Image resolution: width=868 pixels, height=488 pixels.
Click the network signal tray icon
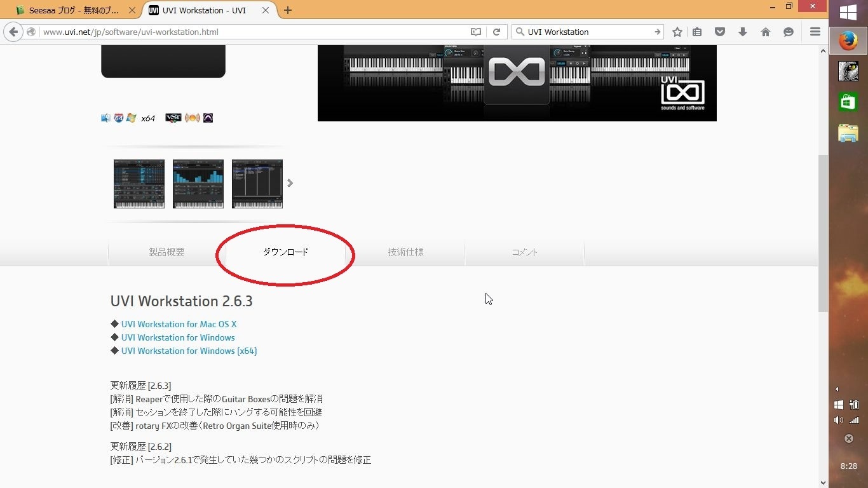[854, 420]
